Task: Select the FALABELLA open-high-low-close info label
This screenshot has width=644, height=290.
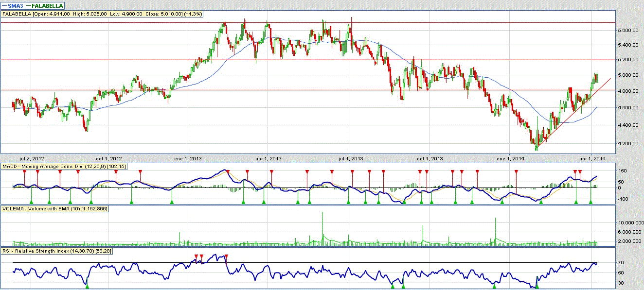Action: coord(103,14)
